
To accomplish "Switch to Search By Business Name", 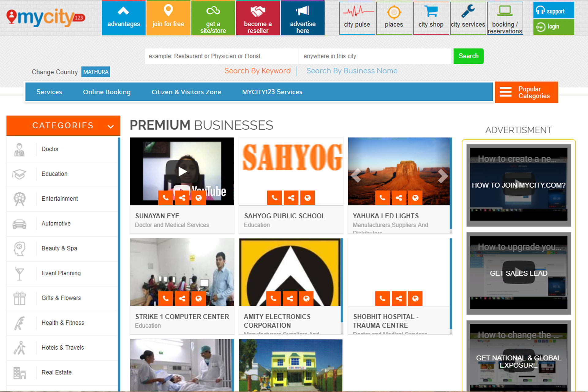I will [352, 71].
